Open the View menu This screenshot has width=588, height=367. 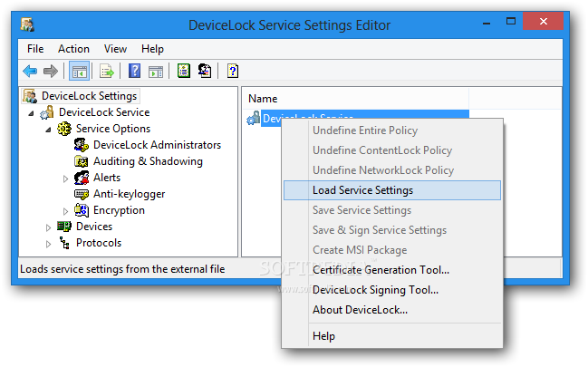click(x=115, y=49)
